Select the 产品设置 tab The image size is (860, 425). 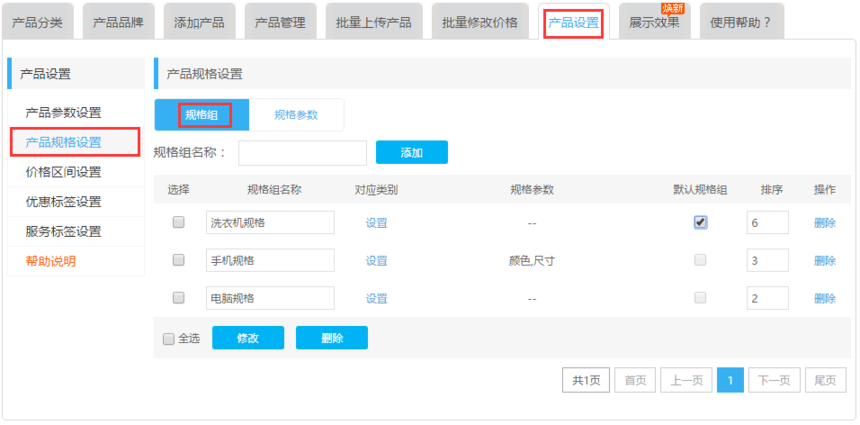(574, 22)
